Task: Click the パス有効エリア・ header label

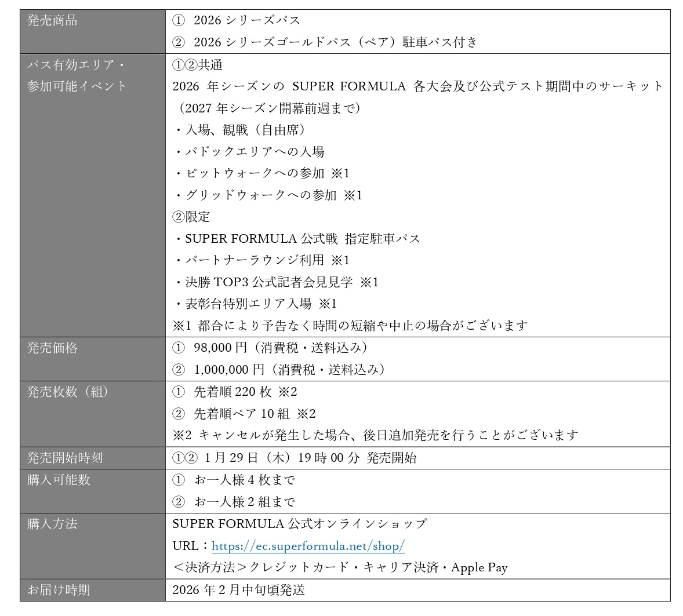Action: 76,65
